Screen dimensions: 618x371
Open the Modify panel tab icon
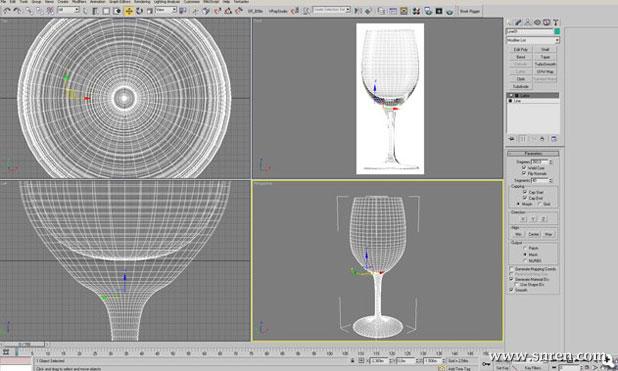pyautogui.click(x=518, y=22)
